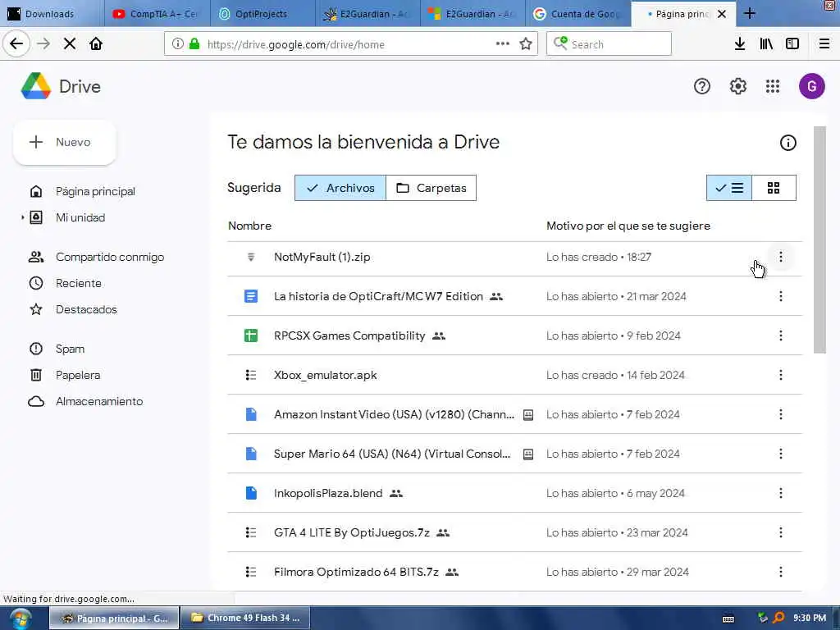Open Reciente files
The width and height of the screenshot is (840, 630).
pos(78,283)
